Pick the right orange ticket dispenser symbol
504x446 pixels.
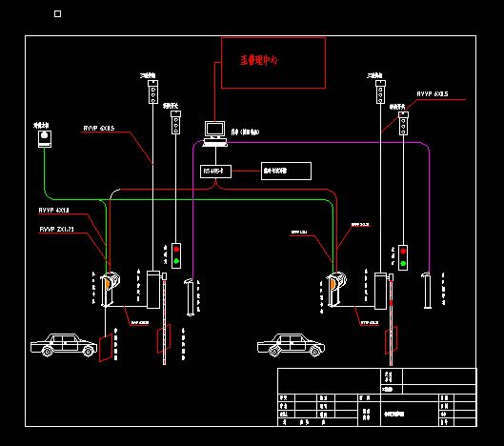pyautogui.click(x=336, y=289)
